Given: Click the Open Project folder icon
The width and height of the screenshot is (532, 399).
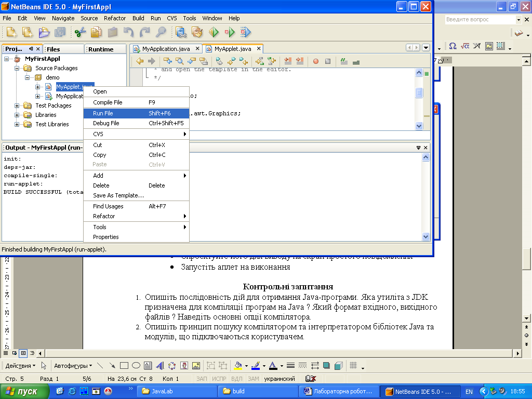Looking at the screenshot, I should pos(44,32).
